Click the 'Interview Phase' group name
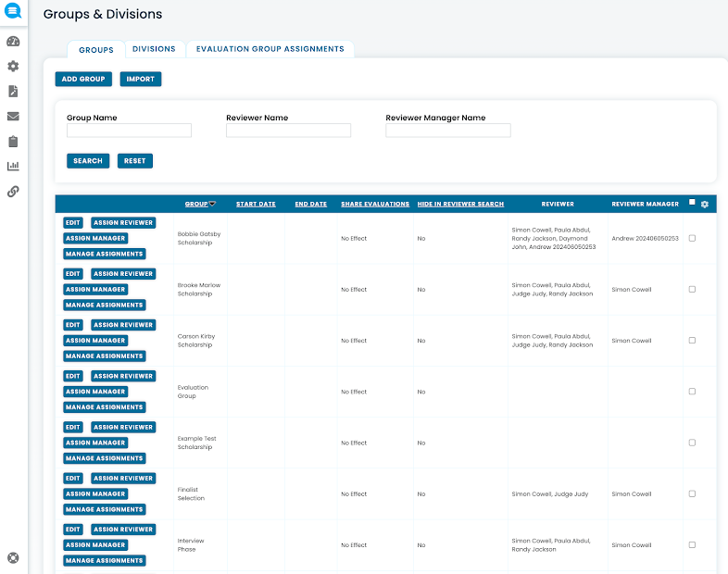 point(191,544)
